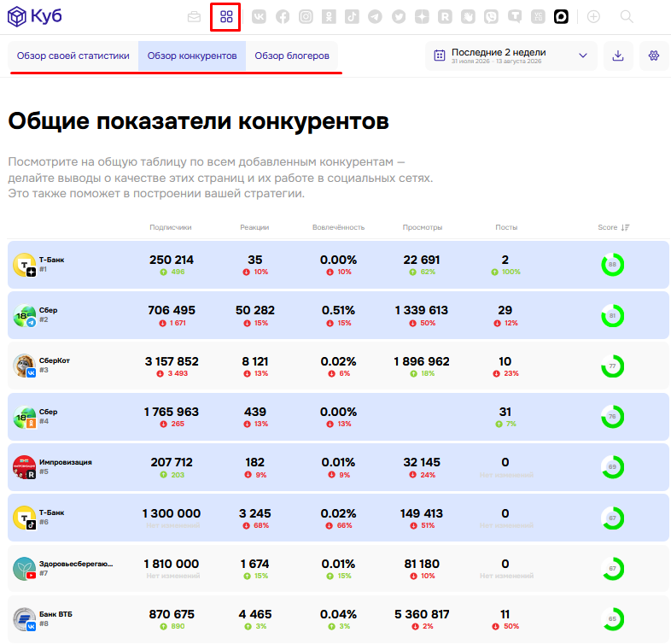The image size is (671, 644).
Task: Click subscribers value 3 157 852
Action: click(x=172, y=361)
